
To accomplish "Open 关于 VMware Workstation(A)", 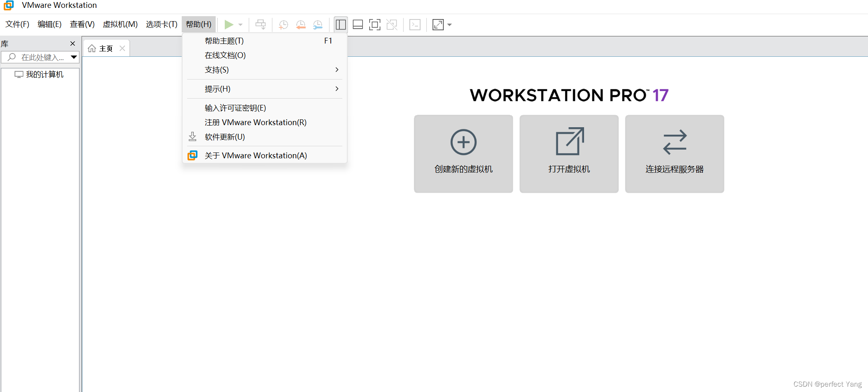I will [x=265, y=156].
